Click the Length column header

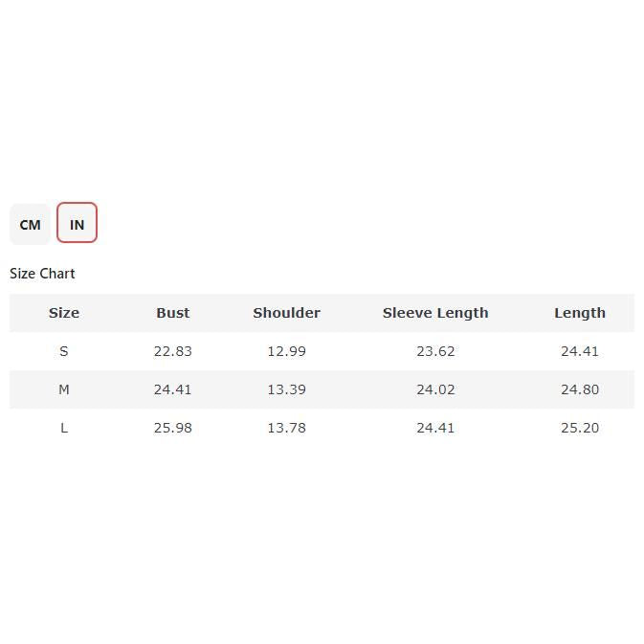(580, 313)
